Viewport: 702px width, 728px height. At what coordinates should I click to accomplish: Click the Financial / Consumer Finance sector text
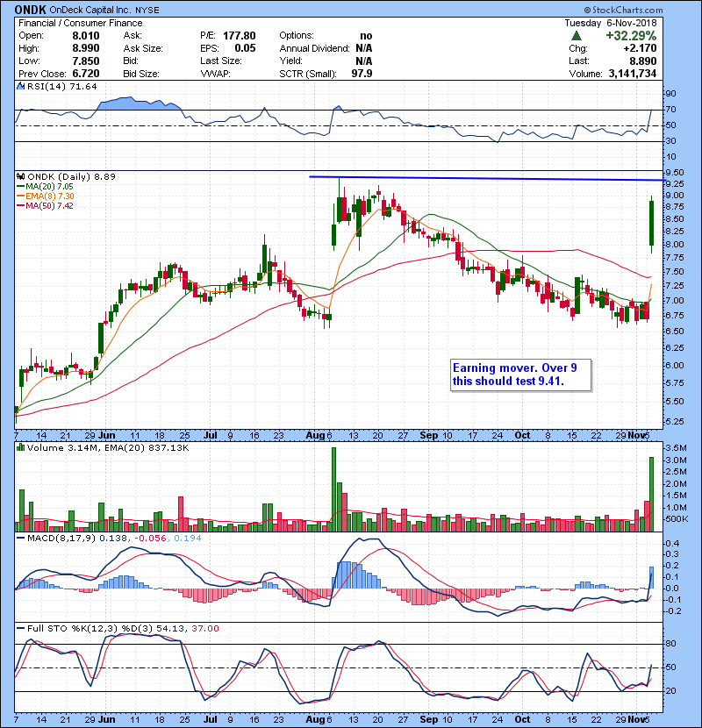pos(81,23)
